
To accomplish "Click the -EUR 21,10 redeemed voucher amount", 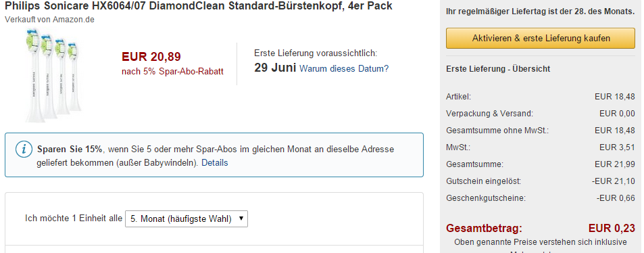I will pyautogui.click(x=613, y=181).
